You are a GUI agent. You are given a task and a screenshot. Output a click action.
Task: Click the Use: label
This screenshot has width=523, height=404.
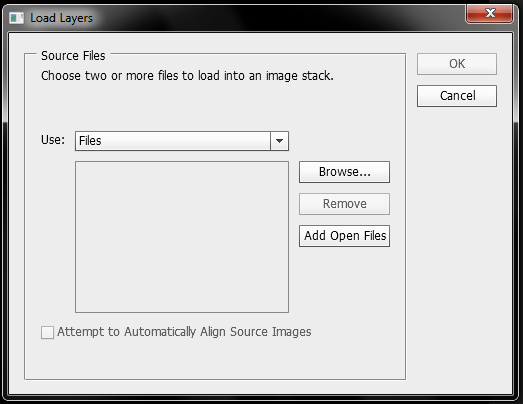pos(53,140)
